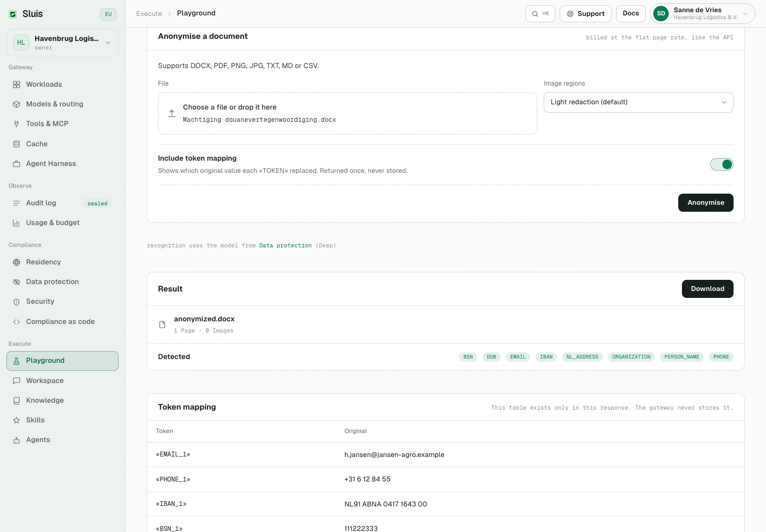Click the Support lifebuoy icon
The image size is (766, 532).
(x=570, y=14)
